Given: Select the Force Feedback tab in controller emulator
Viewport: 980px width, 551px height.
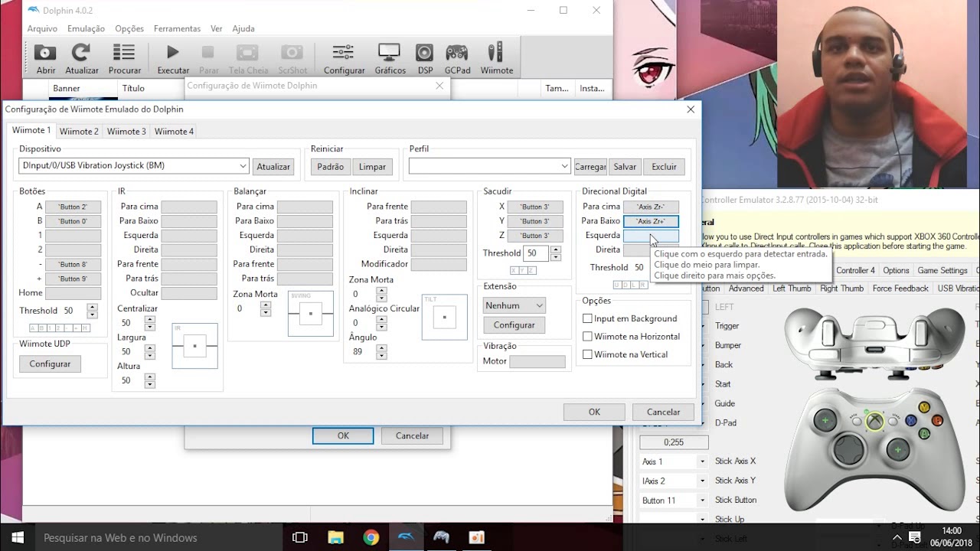Looking at the screenshot, I should 900,289.
